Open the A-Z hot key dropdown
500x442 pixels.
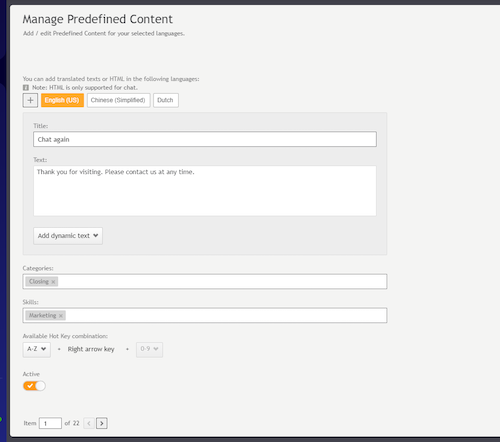(37, 349)
